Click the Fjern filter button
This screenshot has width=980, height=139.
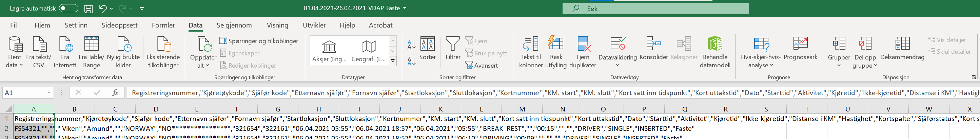[x=476, y=41]
